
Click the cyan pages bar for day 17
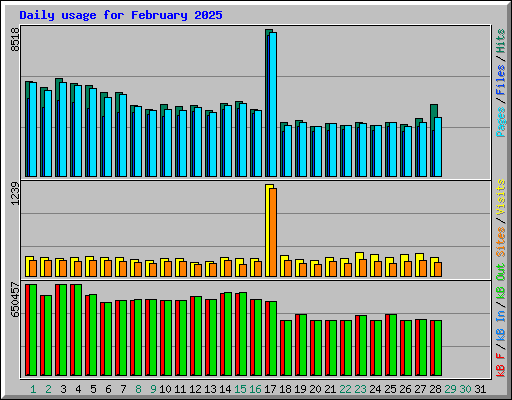pyautogui.click(x=273, y=104)
